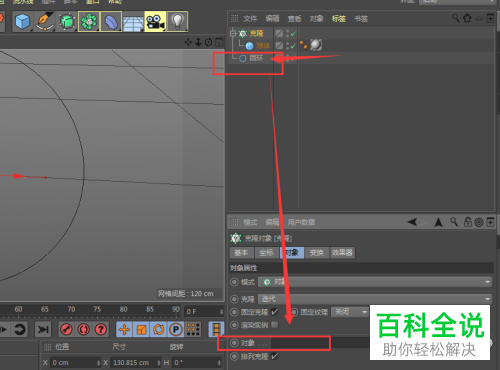Toggle the parameter keying P button

(176, 329)
